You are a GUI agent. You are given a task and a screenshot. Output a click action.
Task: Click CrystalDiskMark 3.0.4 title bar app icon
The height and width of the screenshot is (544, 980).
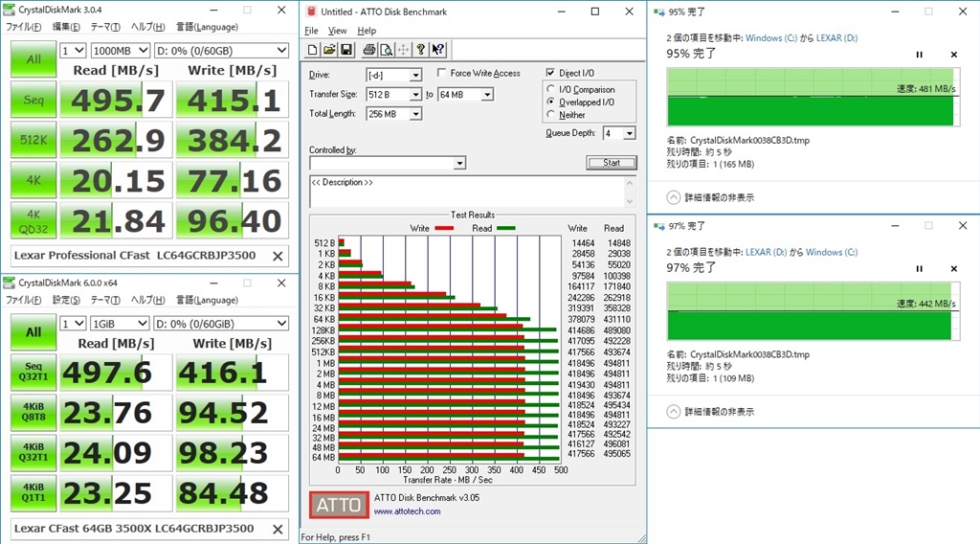(10, 10)
